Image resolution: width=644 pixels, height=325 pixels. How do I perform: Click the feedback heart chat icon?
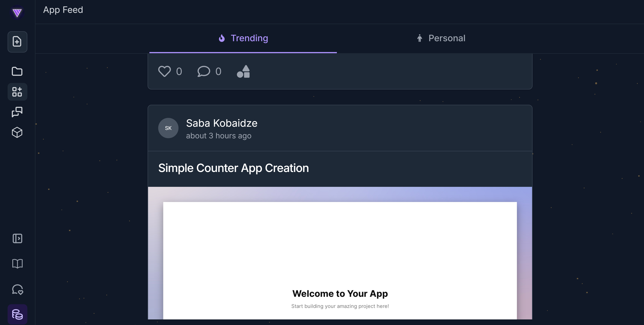point(17,290)
